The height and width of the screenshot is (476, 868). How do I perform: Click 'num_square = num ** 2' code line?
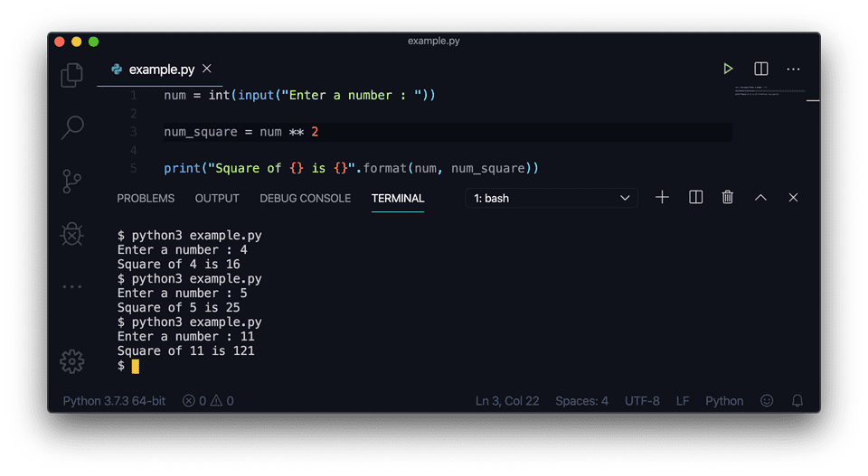tap(241, 132)
